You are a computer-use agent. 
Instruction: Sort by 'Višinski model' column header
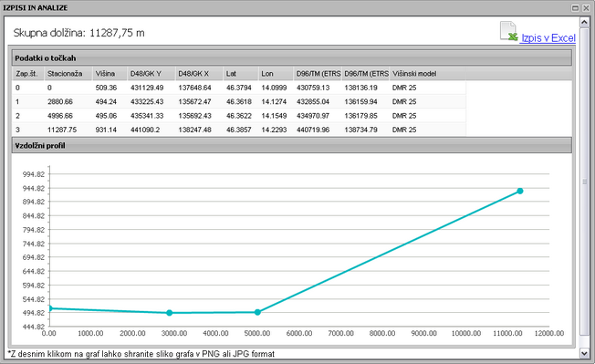pos(427,74)
